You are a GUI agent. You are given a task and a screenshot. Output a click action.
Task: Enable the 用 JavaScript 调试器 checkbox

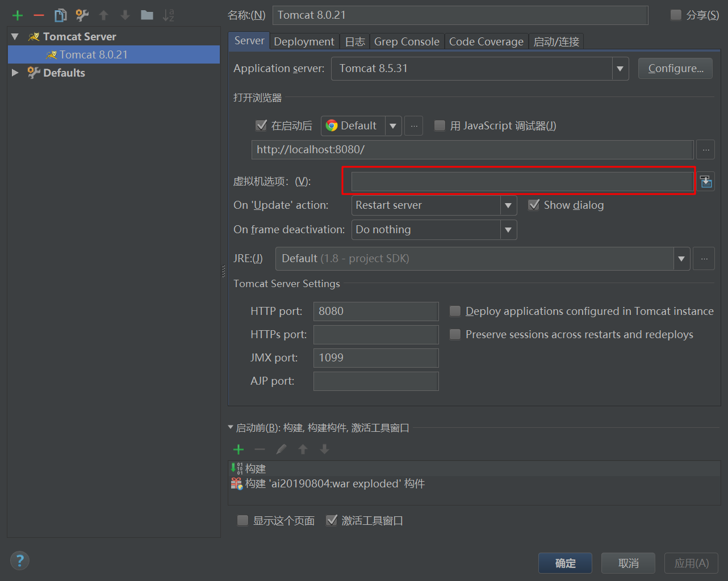click(440, 125)
